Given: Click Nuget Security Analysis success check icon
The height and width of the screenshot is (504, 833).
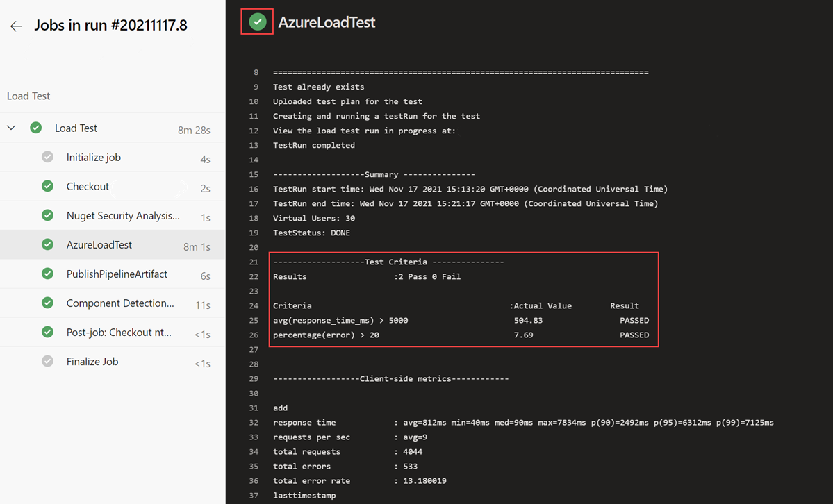Looking at the screenshot, I should coord(47,215).
